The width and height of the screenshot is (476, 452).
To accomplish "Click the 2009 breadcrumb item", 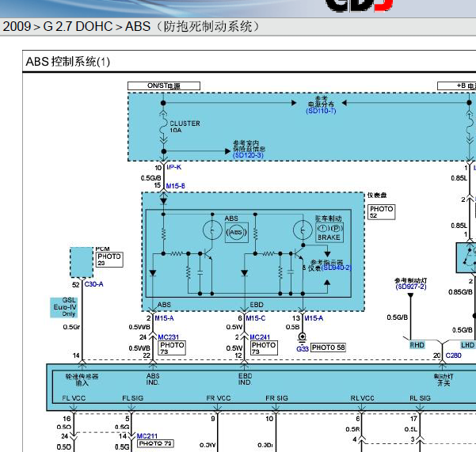I will pyautogui.click(x=17, y=26).
